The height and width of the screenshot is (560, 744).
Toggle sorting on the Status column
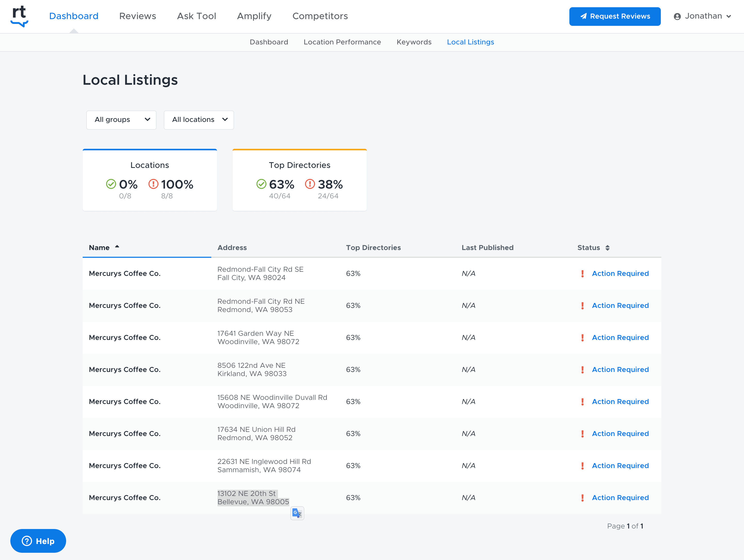(608, 247)
